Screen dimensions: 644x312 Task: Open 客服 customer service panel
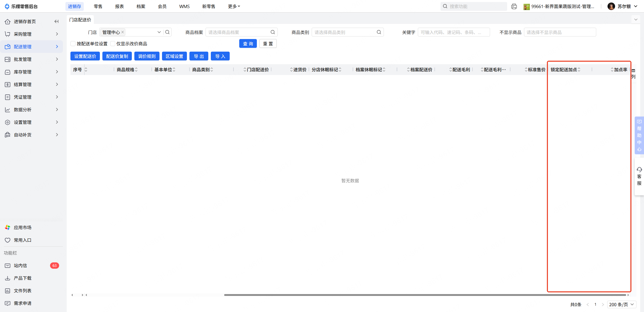639,176
